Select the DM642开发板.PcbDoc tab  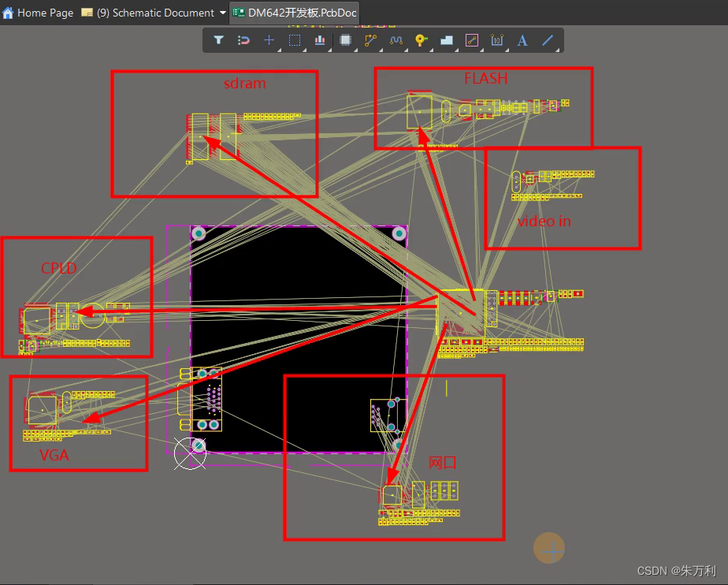pos(295,13)
